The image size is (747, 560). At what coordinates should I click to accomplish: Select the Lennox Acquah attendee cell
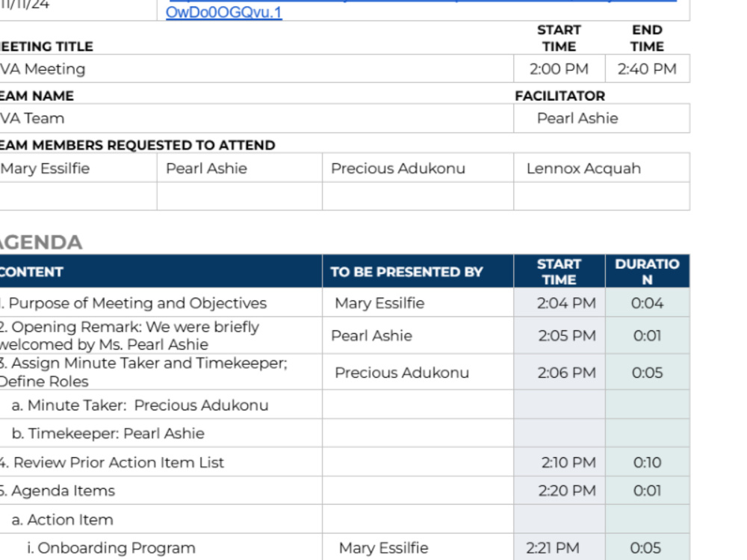601,168
